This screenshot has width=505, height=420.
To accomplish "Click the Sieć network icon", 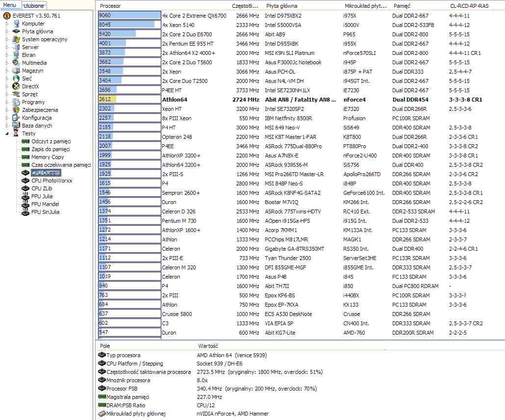I will tap(17, 79).
